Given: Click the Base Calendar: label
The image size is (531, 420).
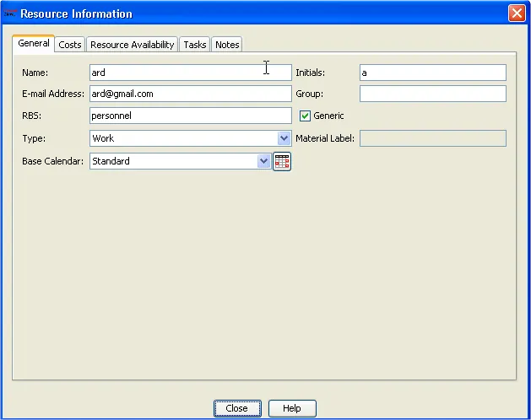Looking at the screenshot, I should pyautogui.click(x=52, y=161).
